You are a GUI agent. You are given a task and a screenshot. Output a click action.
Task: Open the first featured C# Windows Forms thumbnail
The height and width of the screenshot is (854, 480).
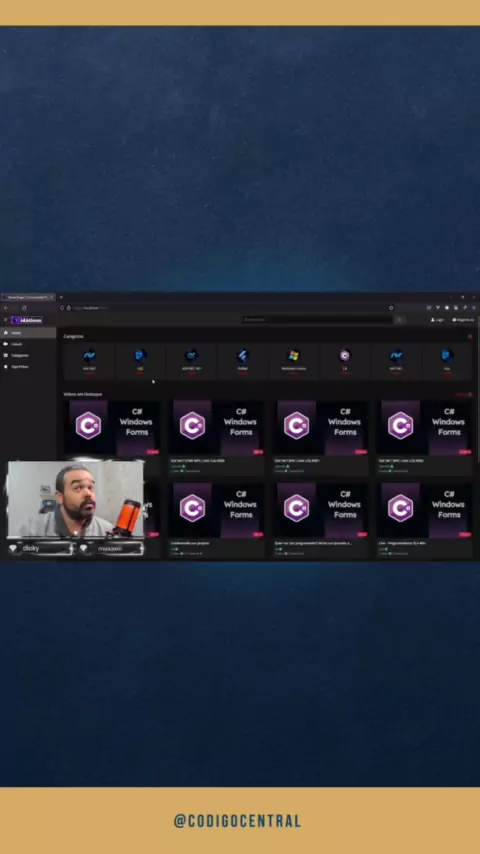pos(114,429)
